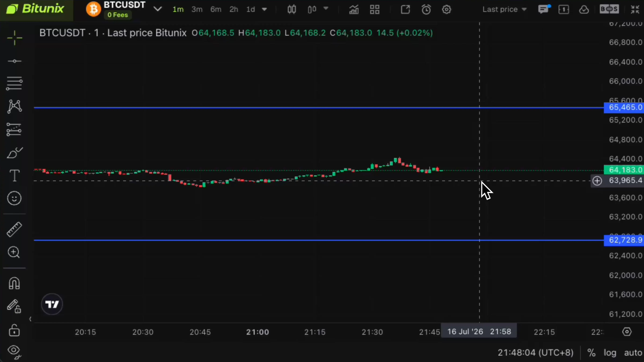
Task: Open the Last price dropdown
Action: click(504, 10)
